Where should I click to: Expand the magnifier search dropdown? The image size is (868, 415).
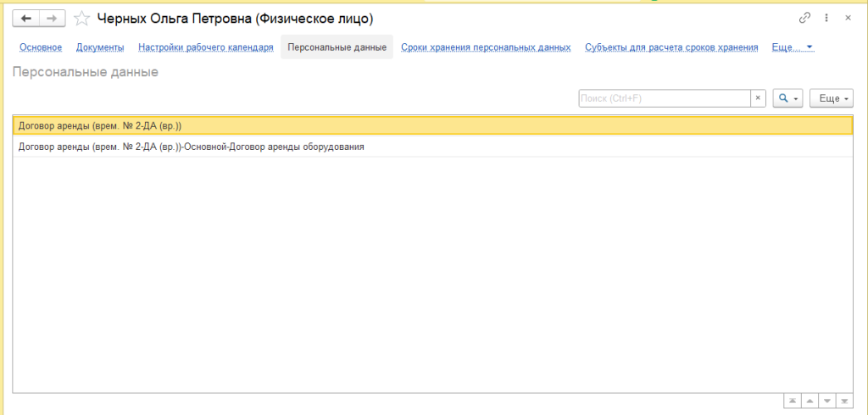click(787, 99)
